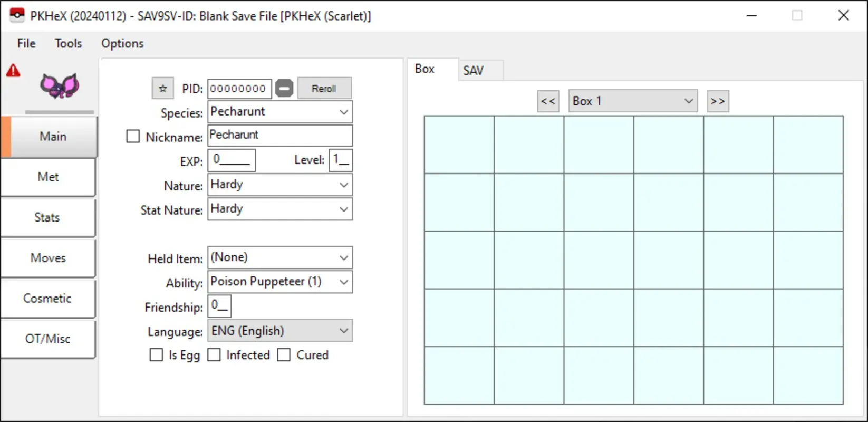Screen dimensions: 868x422
Task: Click the Pecharunt sprite preview
Action: tap(60, 86)
